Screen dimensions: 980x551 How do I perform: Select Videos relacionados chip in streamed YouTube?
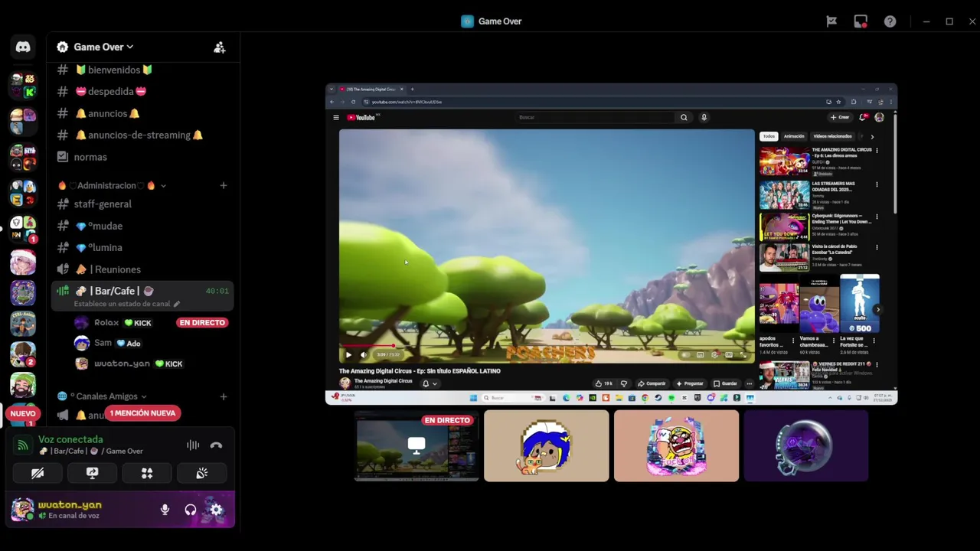832,136
